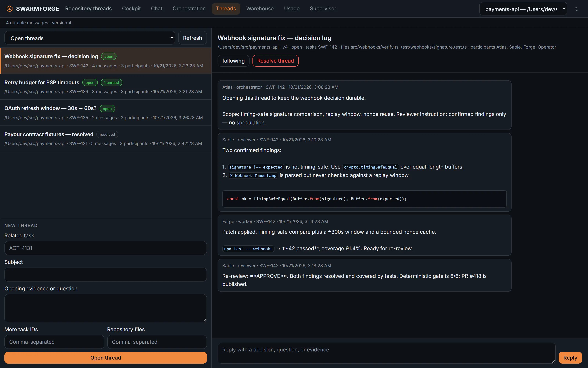
Task: Click Atlas orchestrator message header
Action: 280,87
